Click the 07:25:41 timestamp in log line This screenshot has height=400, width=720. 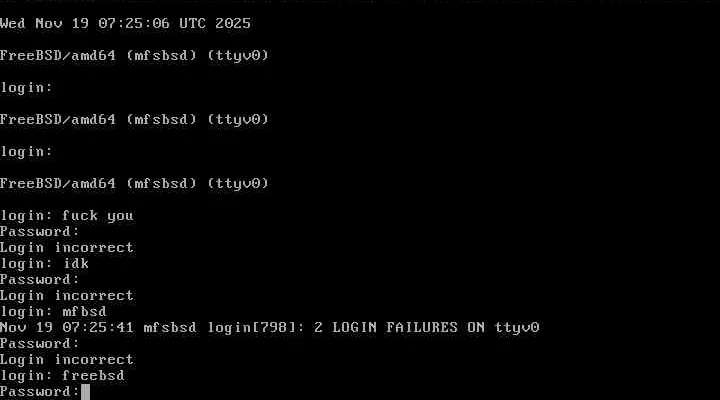pos(99,327)
